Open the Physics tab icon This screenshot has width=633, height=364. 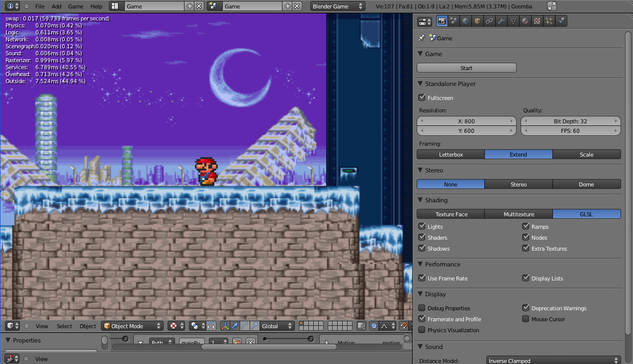tap(561, 21)
